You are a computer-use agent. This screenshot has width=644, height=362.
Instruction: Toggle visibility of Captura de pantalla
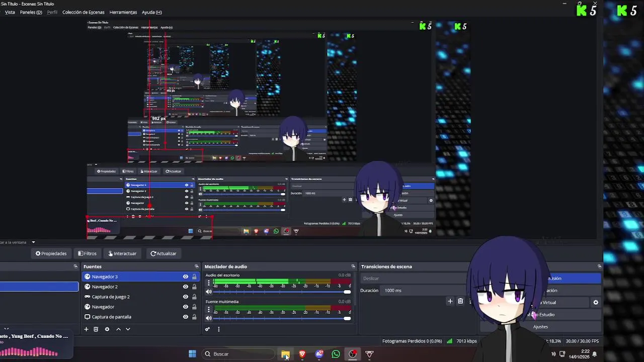point(186,317)
